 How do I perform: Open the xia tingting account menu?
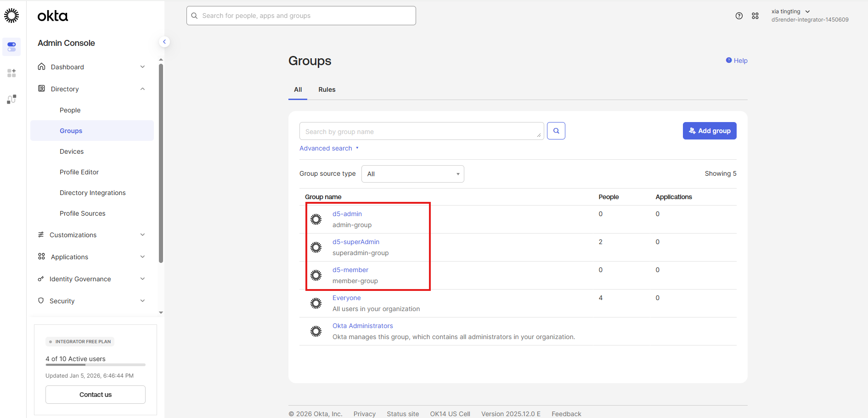pos(790,11)
